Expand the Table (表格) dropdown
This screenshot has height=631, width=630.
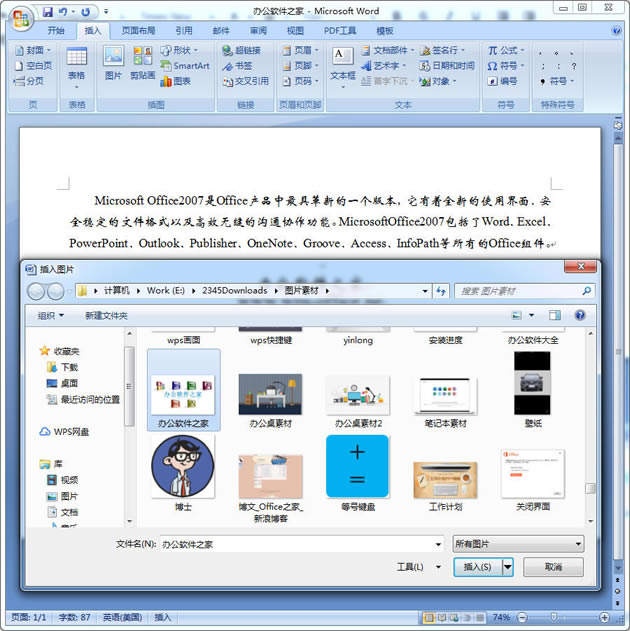point(77,64)
